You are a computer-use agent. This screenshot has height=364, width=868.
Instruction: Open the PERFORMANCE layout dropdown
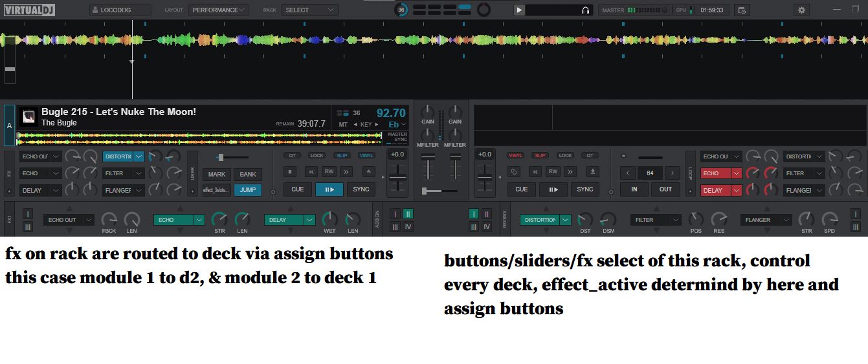point(219,10)
